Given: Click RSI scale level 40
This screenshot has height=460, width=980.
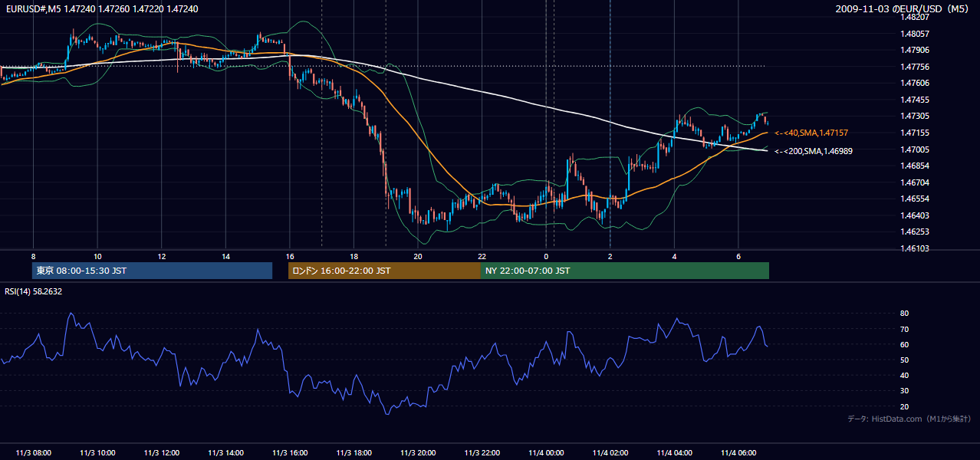Looking at the screenshot, I should [x=905, y=375].
